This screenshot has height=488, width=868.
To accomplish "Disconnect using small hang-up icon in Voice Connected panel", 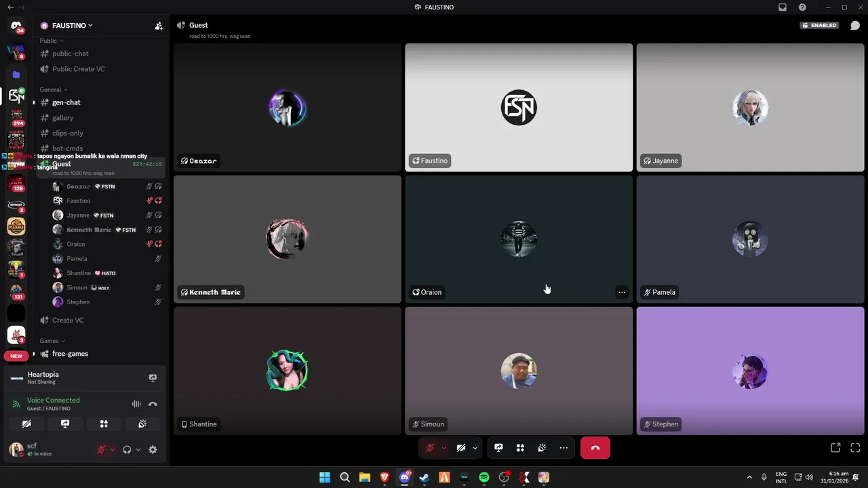I will [x=153, y=404].
